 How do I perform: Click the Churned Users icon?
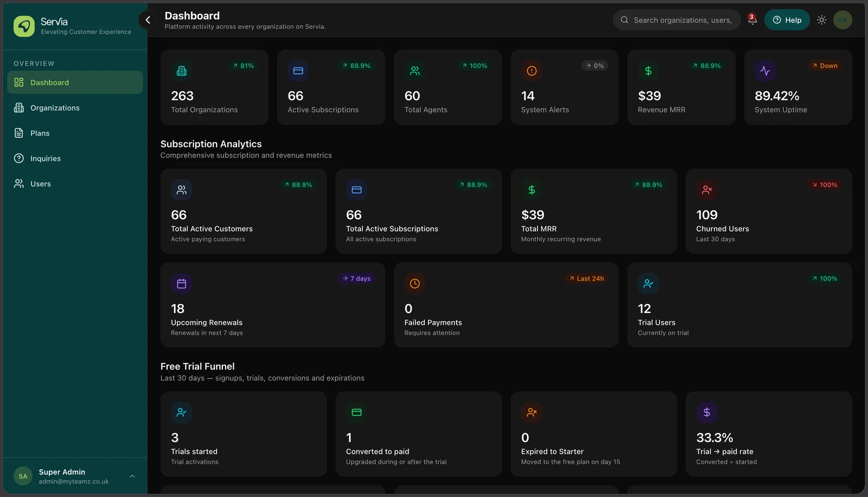coord(707,190)
